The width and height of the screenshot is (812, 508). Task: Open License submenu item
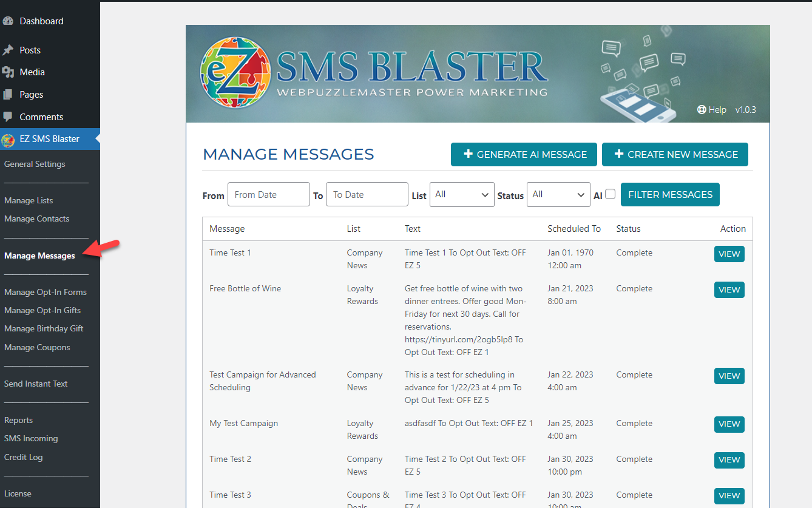[x=18, y=493]
